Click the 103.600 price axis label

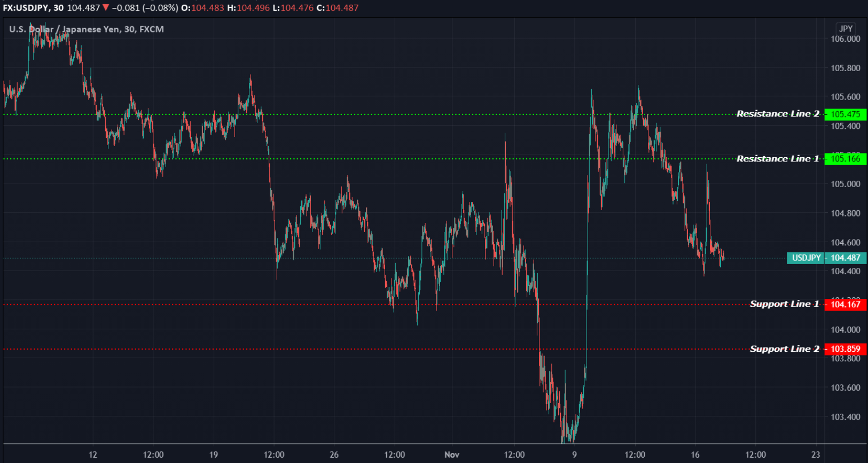pos(846,388)
